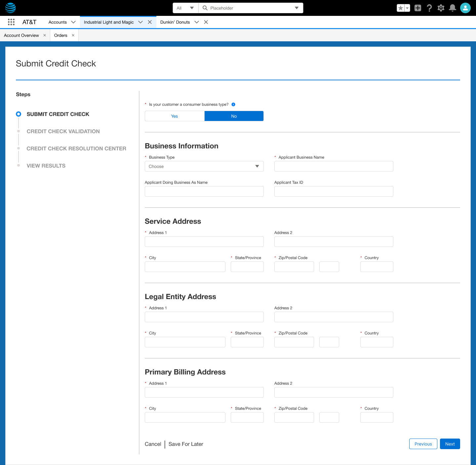The image size is (476, 465).
Task: Click the favorites star icon
Action: pos(401,8)
